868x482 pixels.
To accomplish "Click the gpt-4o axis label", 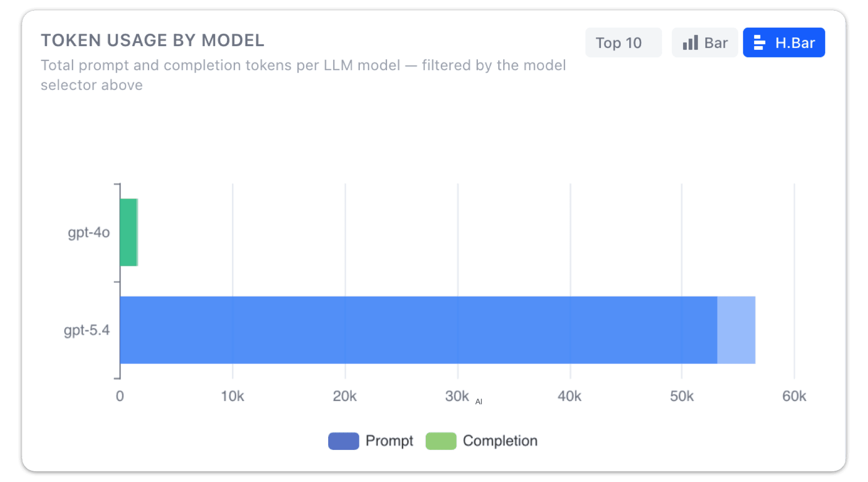I will [89, 232].
